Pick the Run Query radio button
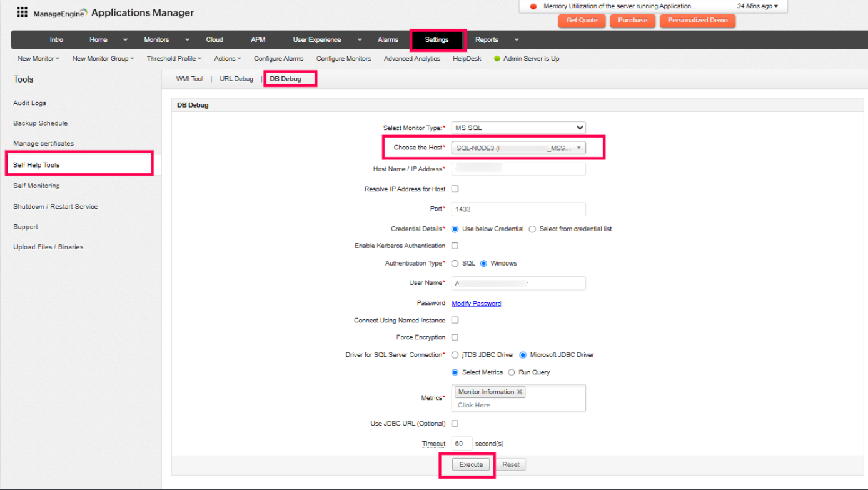This screenshot has width=868, height=490. [x=512, y=372]
